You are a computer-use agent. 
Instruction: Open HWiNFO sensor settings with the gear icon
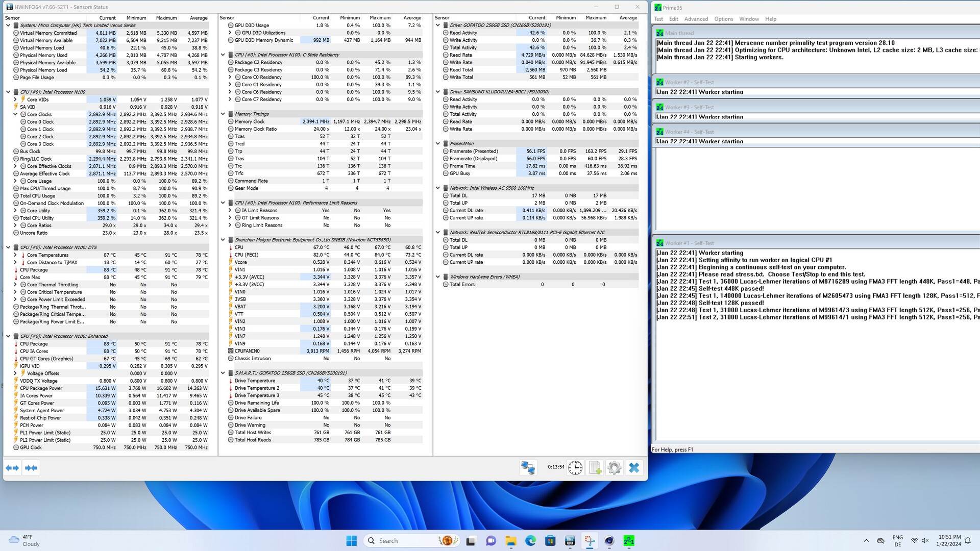click(x=615, y=467)
